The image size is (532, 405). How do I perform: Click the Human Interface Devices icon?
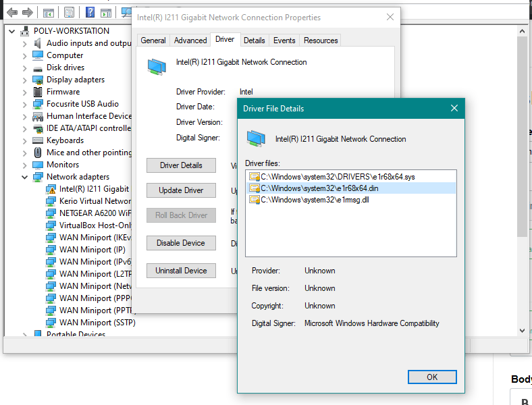pos(38,116)
